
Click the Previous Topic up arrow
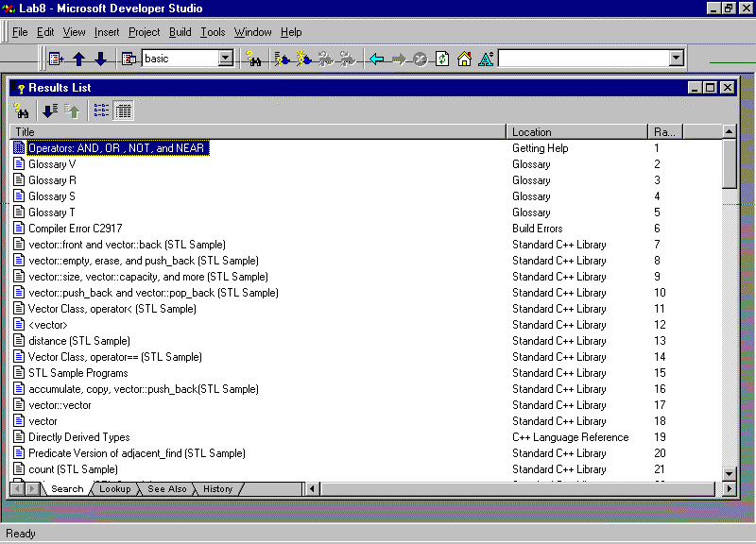pyautogui.click(x=79, y=59)
